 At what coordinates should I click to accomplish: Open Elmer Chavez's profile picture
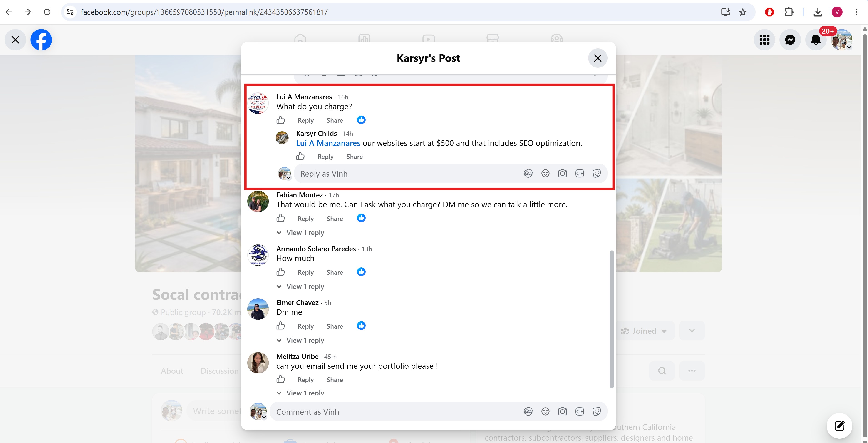(x=258, y=309)
